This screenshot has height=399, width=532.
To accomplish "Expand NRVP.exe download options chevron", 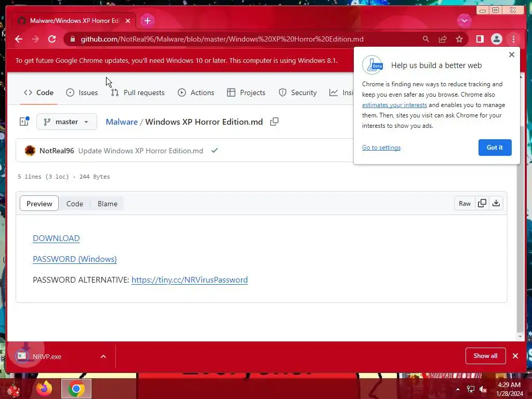I will (x=103, y=356).
